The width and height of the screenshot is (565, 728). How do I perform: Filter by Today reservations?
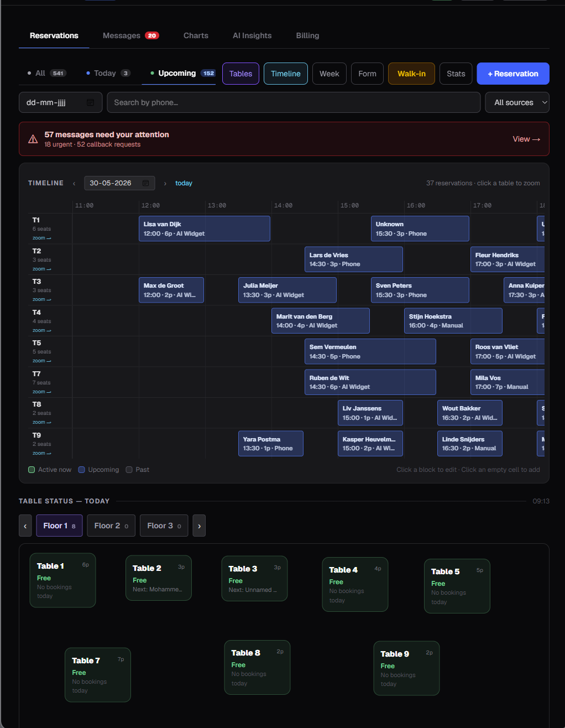tap(108, 73)
